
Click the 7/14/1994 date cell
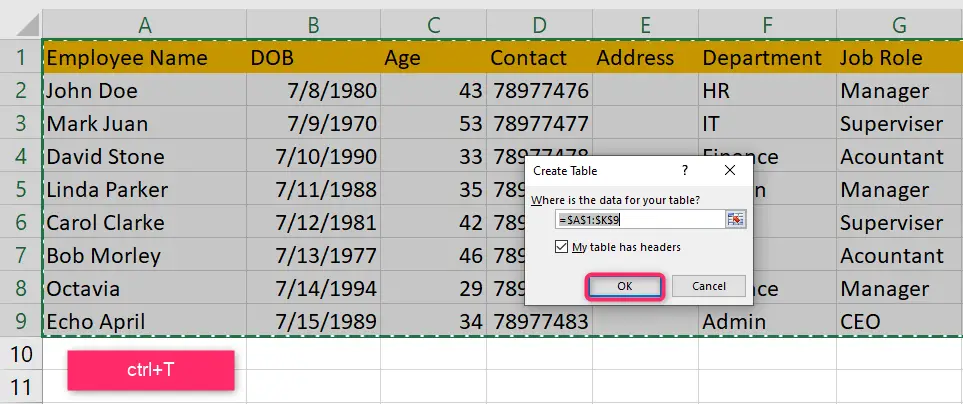point(313,288)
